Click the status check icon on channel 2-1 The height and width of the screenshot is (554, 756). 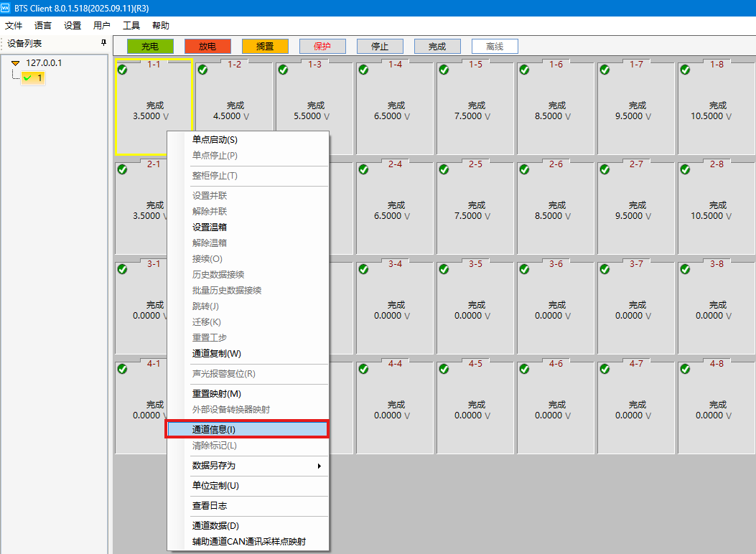[122, 170]
